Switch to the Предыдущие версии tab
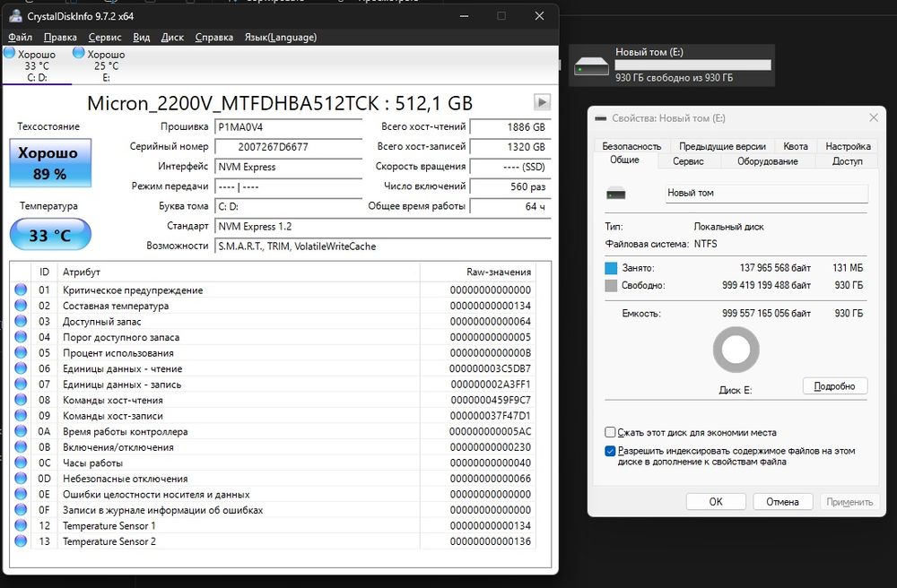 722,146
